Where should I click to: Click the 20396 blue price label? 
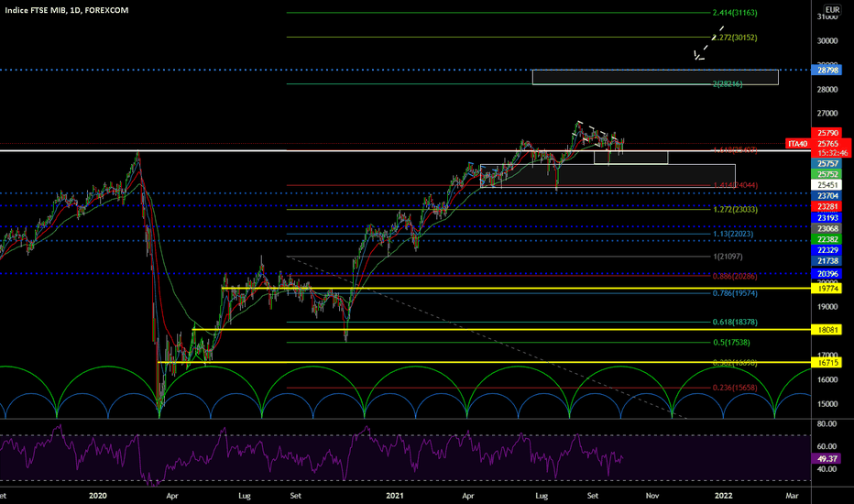pyautogui.click(x=827, y=274)
